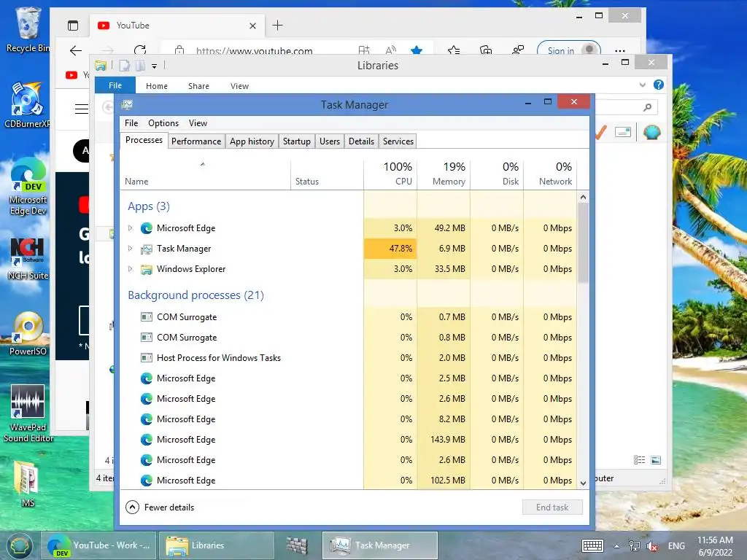747x560 pixels.
Task: Sort processes by Disk column
Action: [497, 174]
